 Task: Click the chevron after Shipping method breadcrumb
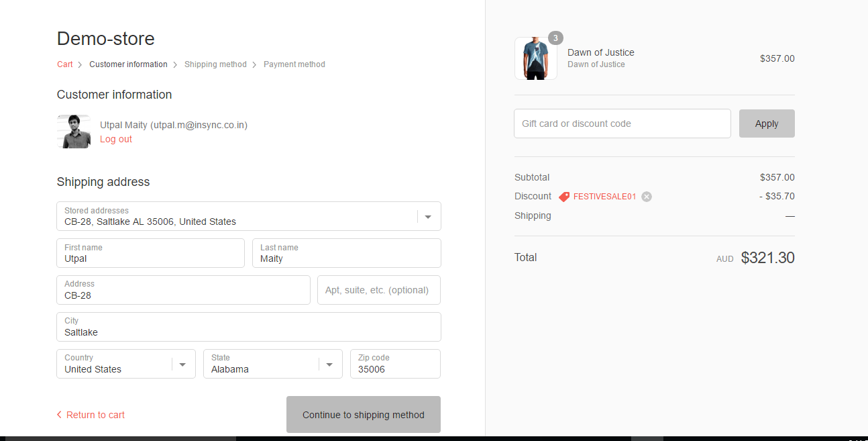[x=254, y=64]
